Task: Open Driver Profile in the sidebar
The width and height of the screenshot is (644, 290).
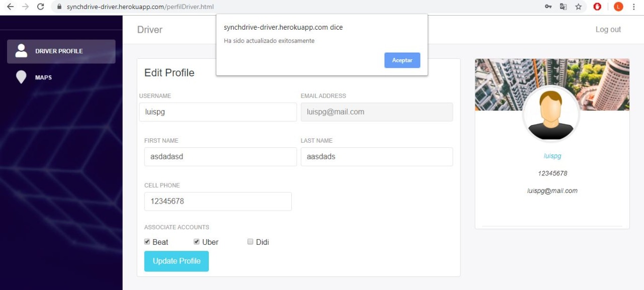Action: (61, 51)
